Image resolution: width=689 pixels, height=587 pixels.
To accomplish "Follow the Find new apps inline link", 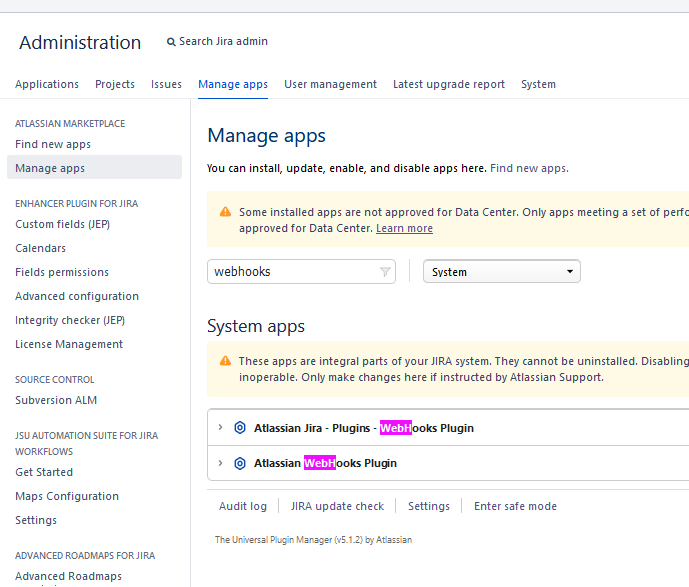I will pos(529,168).
